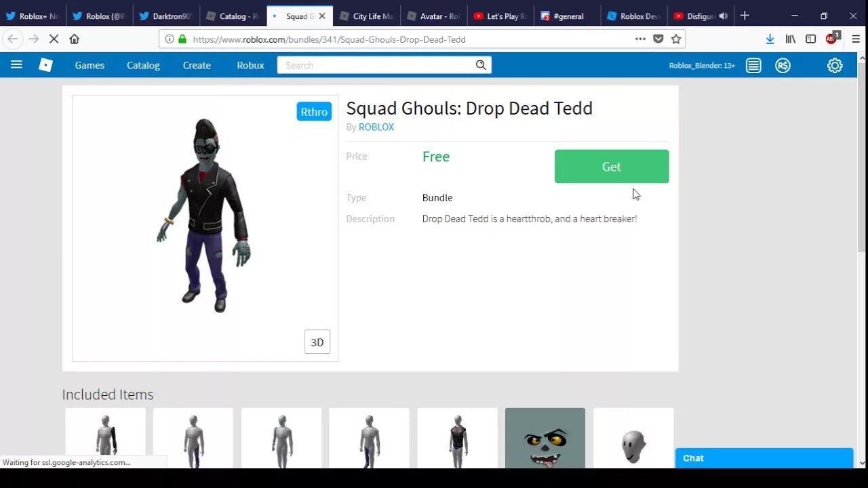Open the bald head included item
The width and height of the screenshot is (868, 488).
coord(633,438)
